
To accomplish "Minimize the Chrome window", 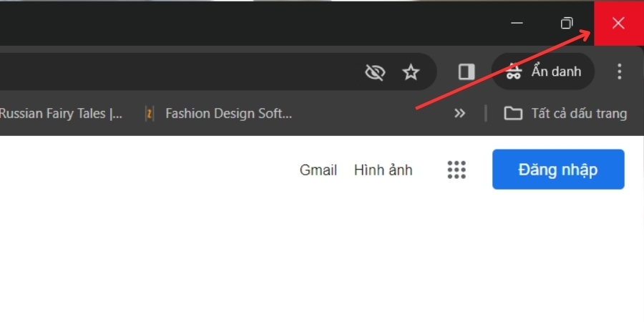I will pyautogui.click(x=517, y=23).
